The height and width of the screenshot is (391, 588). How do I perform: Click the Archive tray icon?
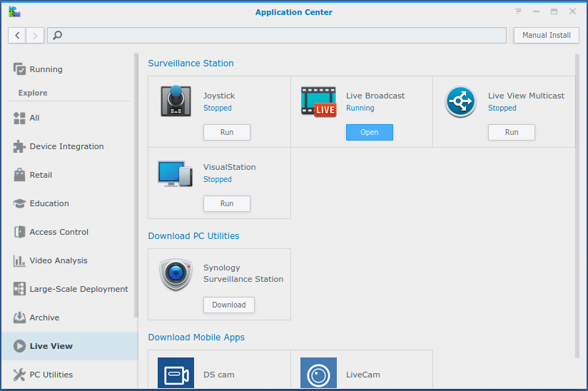(19, 317)
